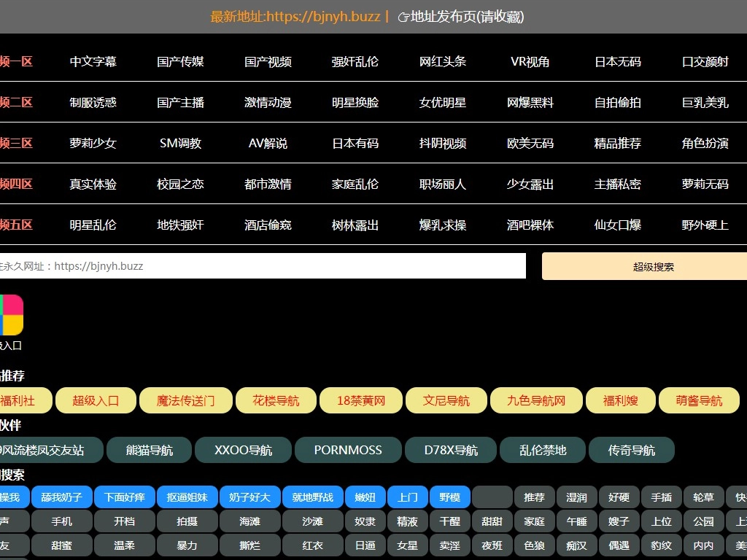This screenshot has height=560, width=747.
Task: Click the 九色导航网 yellow button
Action: point(537,400)
